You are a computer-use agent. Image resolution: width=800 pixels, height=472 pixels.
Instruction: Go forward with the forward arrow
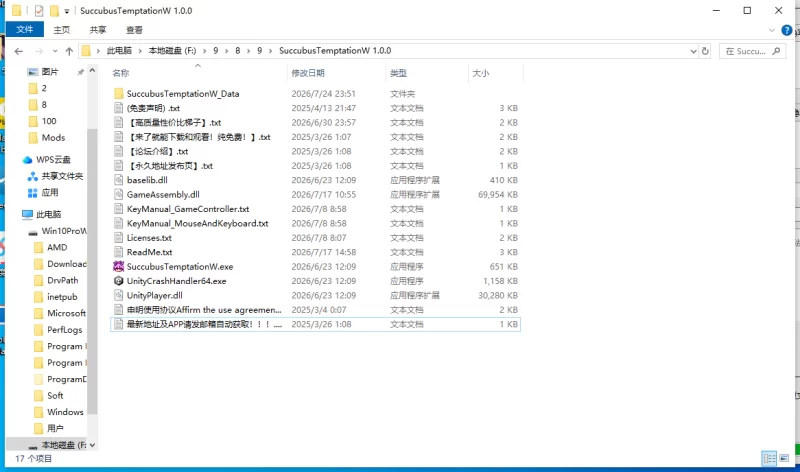[39, 51]
